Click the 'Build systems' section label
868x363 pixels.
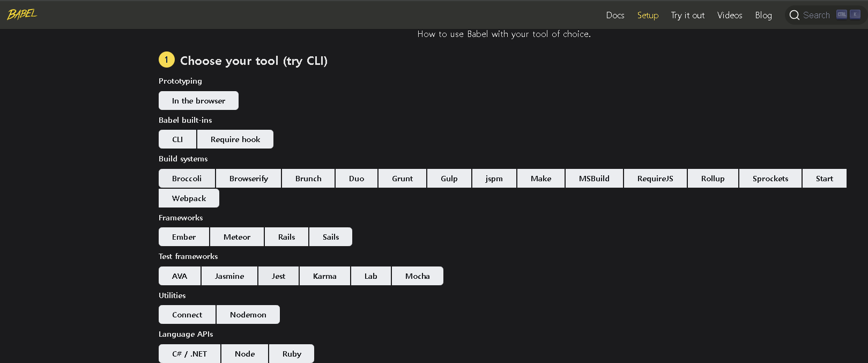[183, 159]
